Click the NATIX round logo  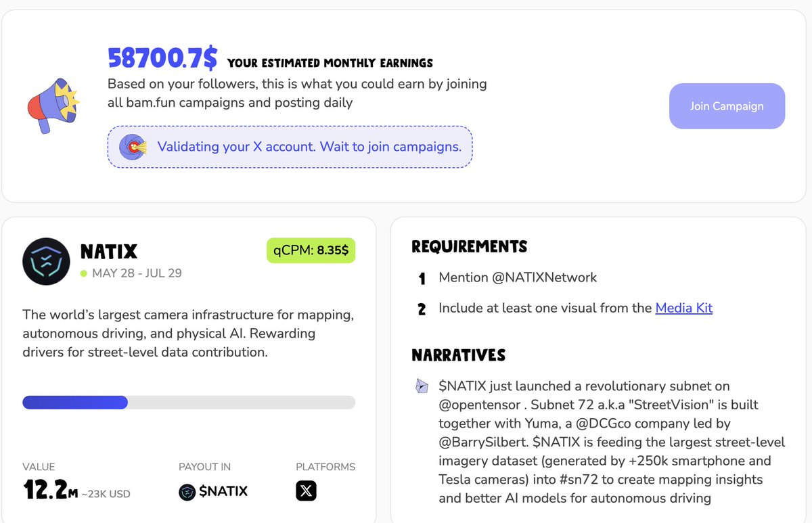tap(46, 261)
